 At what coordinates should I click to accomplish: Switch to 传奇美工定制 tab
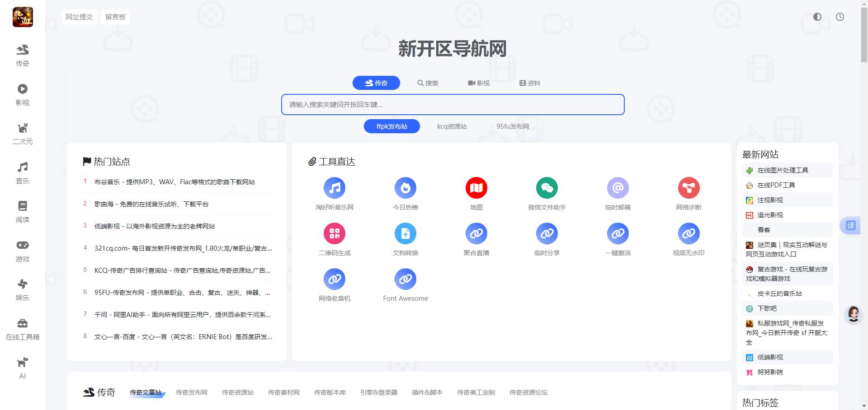tap(476, 392)
